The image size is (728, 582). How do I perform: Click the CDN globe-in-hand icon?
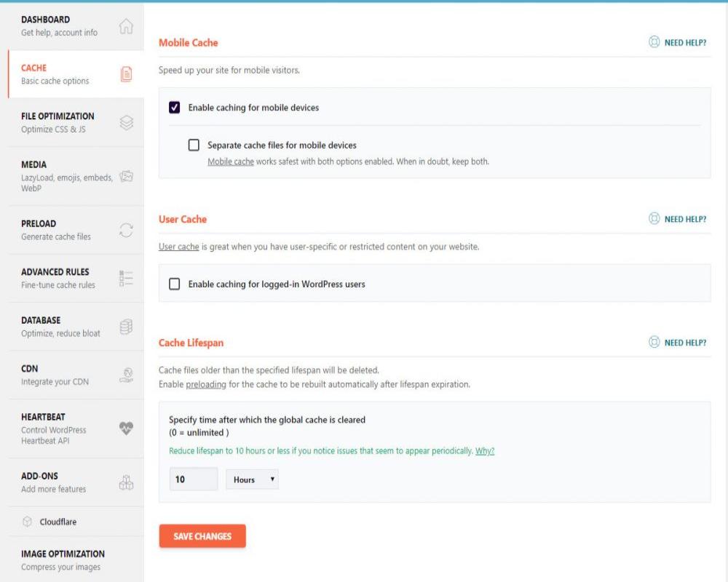pos(126,375)
